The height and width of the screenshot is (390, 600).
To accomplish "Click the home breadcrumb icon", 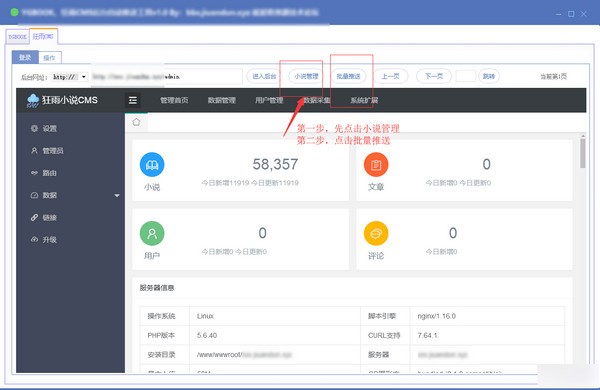I will pyautogui.click(x=136, y=122).
